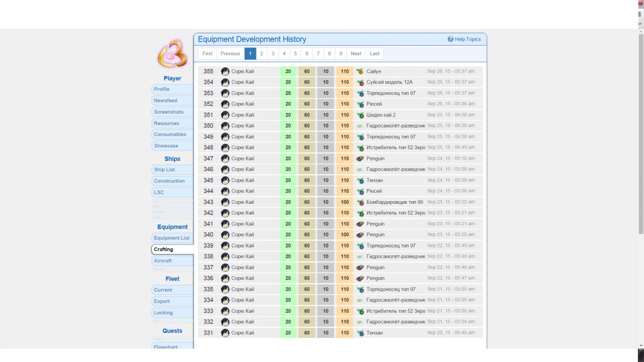Click the icon next to Суйсей модель 12А
The height and width of the screenshot is (362, 644).
pyautogui.click(x=360, y=82)
